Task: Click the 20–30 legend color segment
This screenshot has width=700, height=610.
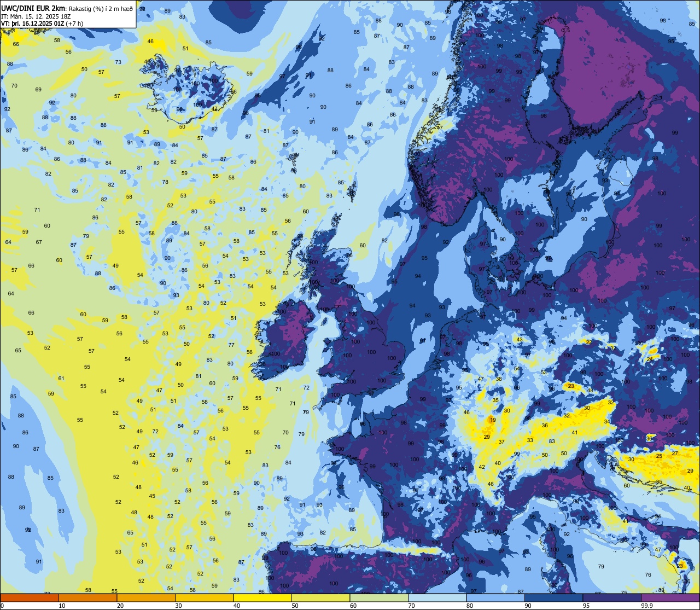Action: 146,598
